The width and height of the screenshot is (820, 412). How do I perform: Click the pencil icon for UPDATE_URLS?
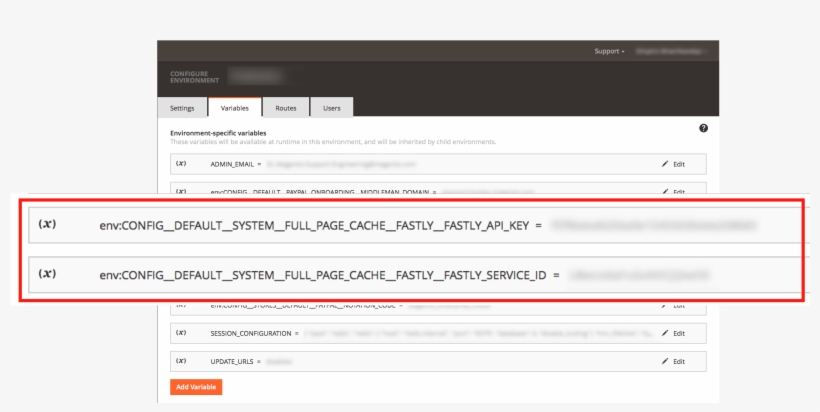[x=665, y=361]
